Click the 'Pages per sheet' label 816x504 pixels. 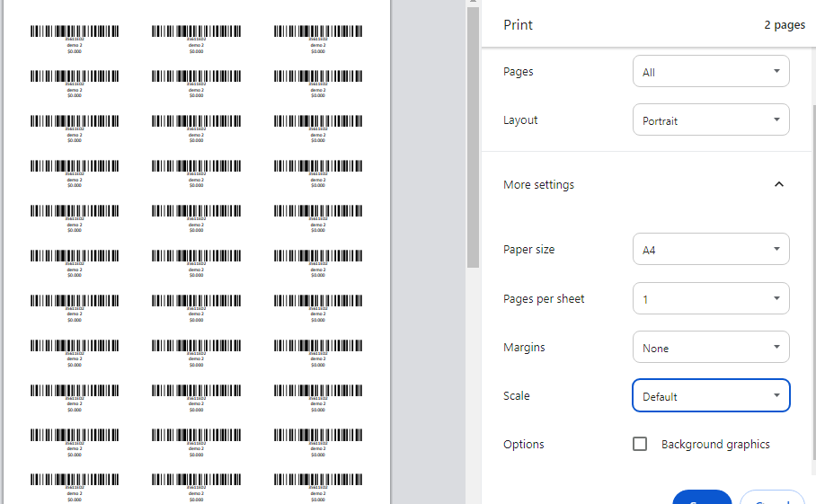click(544, 298)
